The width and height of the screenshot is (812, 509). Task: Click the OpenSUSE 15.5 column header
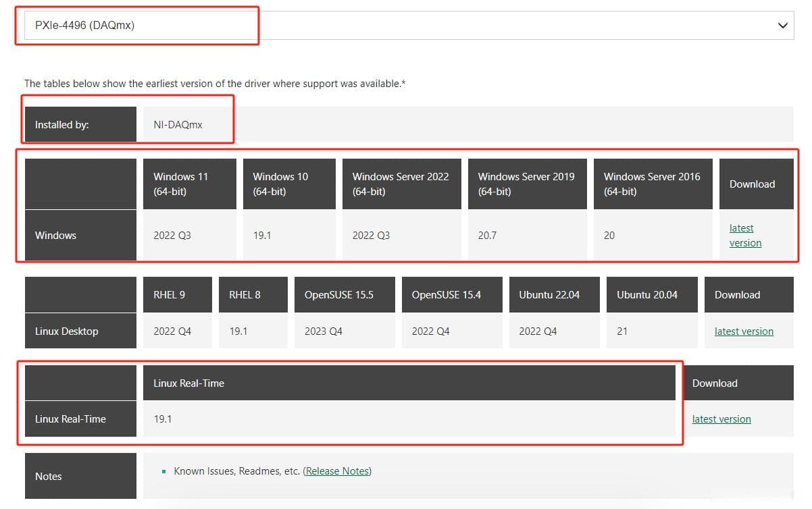pyautogui.click(x=345, y=294)
